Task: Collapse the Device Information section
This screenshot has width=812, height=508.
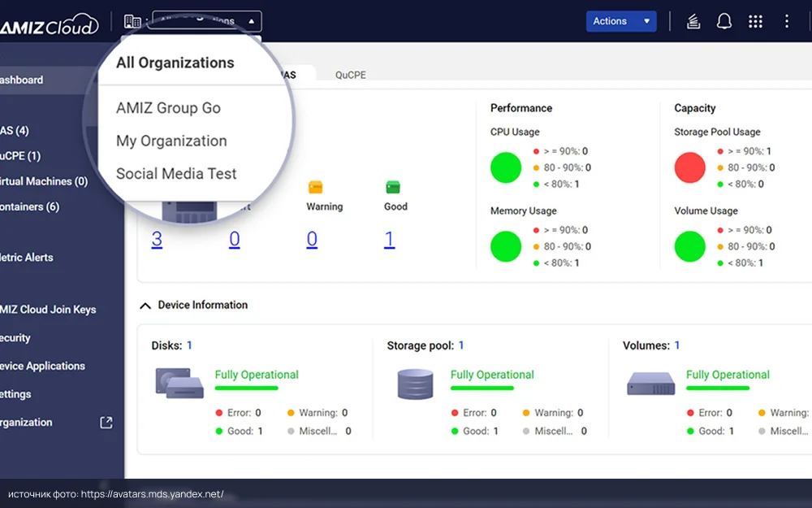Action: 145,306
